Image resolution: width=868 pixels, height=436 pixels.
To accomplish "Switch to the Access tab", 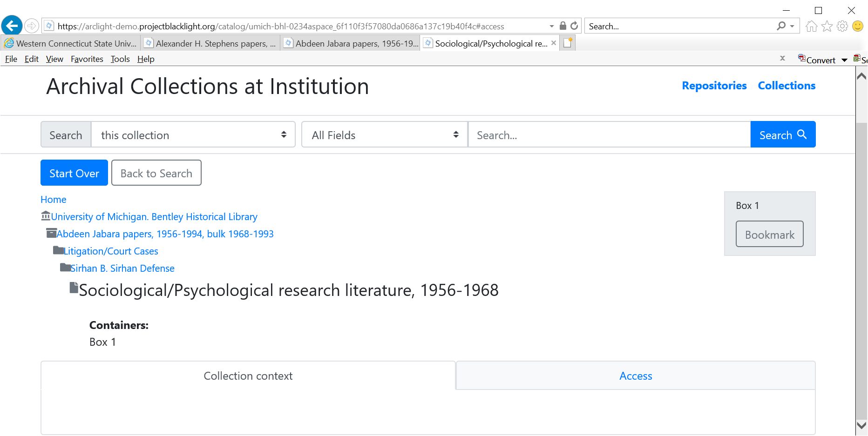I will click(636, 376).
